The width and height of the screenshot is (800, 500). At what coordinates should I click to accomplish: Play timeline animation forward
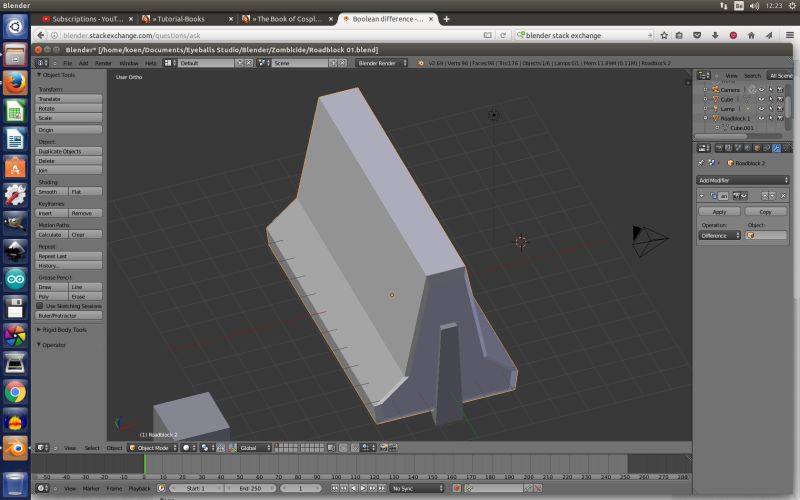tap(363, 489)
